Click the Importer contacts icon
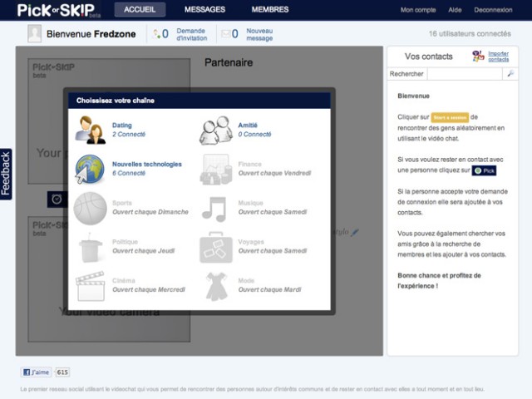The width and height of the screenshot is (532, 399). (478, 56)
